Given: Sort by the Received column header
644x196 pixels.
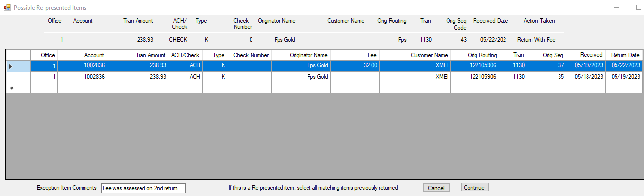Looking at the screenshot, I should tap(586, 55).
